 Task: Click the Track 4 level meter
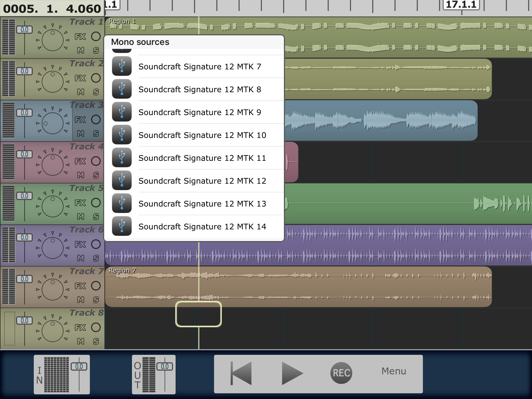tap(9, 162)
